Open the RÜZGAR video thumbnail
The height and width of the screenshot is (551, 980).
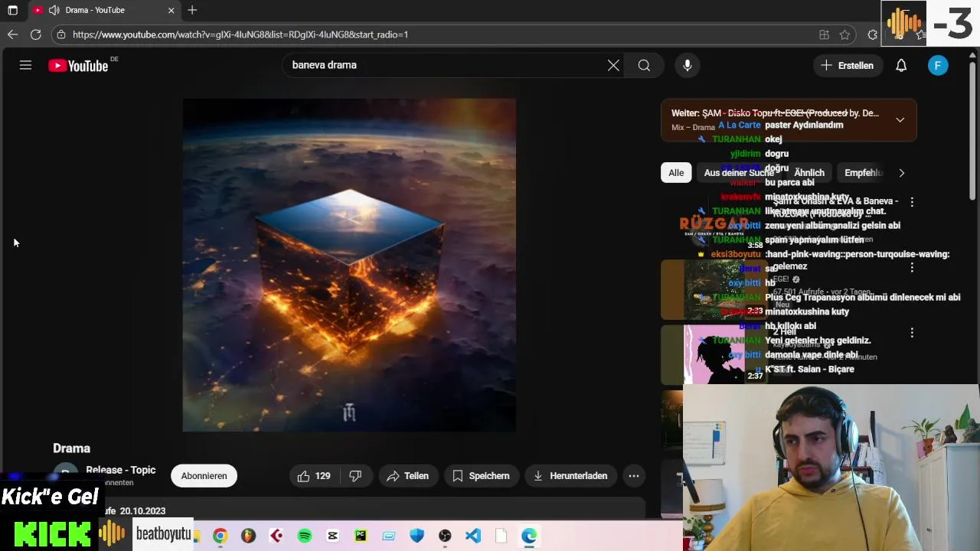coord(712,223)
